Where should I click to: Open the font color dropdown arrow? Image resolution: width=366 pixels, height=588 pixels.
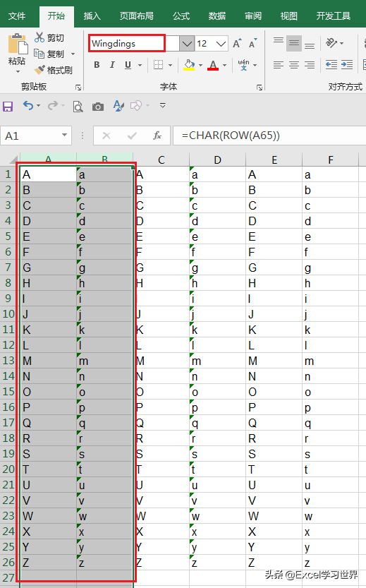coord(224,65)
